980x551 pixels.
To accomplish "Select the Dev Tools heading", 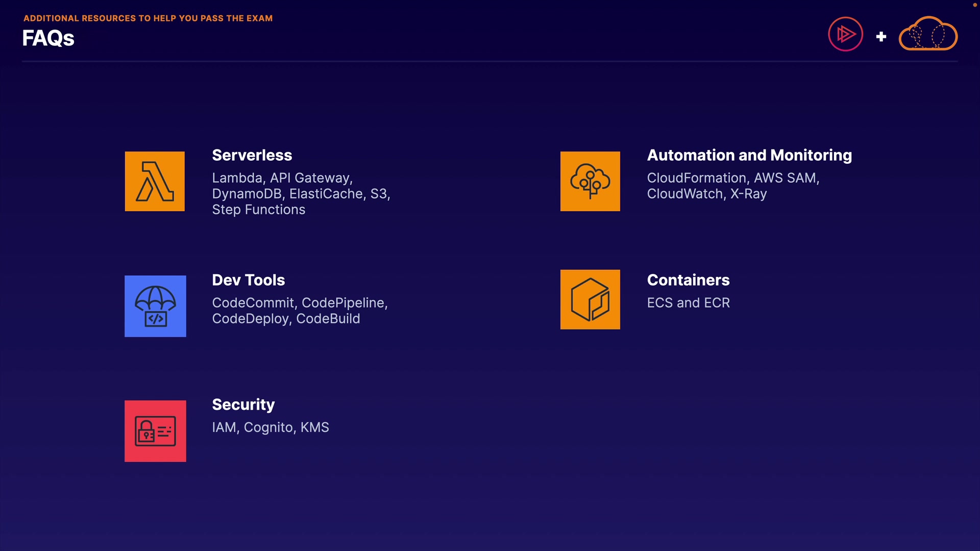I will coord(248,280).
